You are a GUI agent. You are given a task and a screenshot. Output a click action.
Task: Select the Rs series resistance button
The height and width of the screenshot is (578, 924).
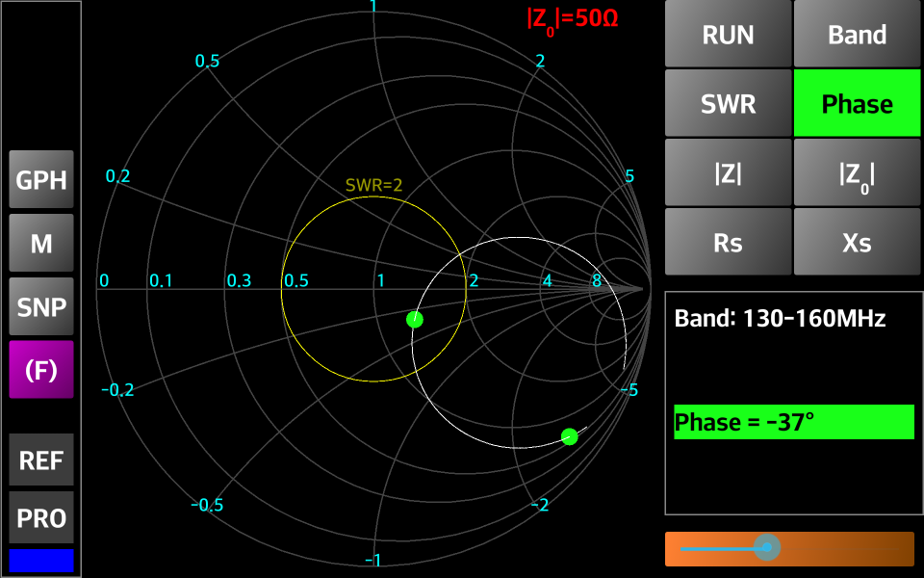[x=728, y=242]
